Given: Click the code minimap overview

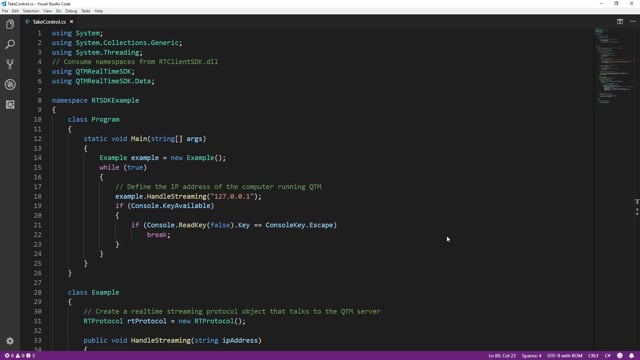Looking at the screenshot, I should click(x=614, y=65).
